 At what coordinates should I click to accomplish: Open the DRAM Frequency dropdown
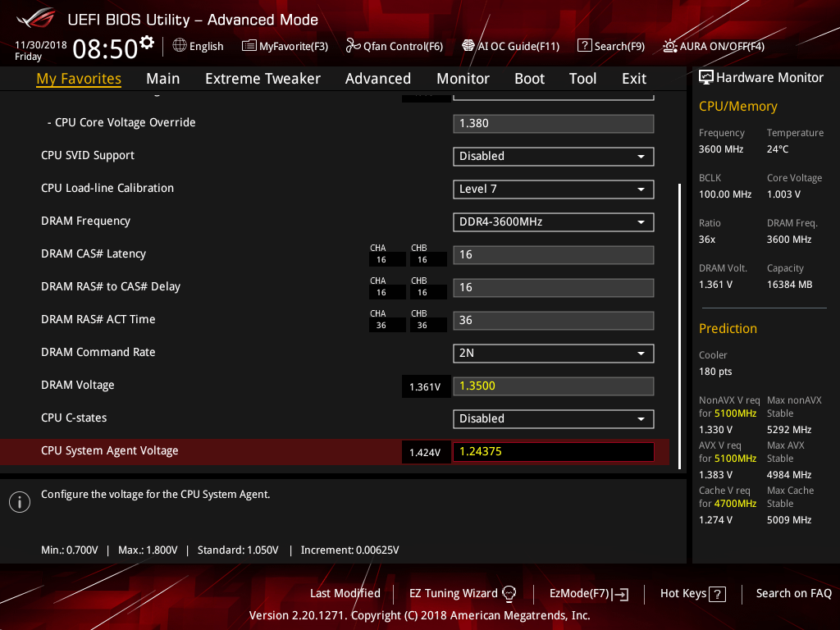pyautogui.click(x=554, y=221)
